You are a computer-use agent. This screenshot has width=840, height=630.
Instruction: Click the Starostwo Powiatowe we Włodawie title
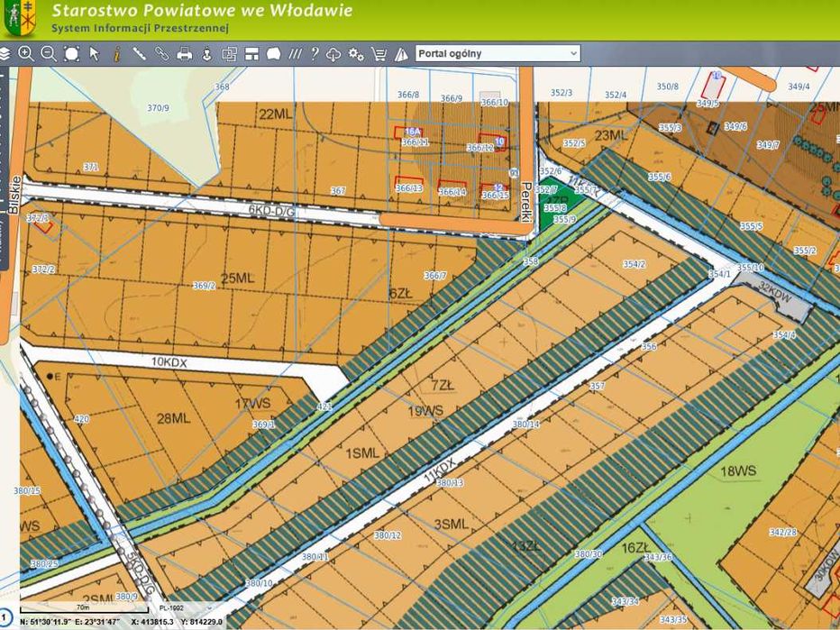202,10
